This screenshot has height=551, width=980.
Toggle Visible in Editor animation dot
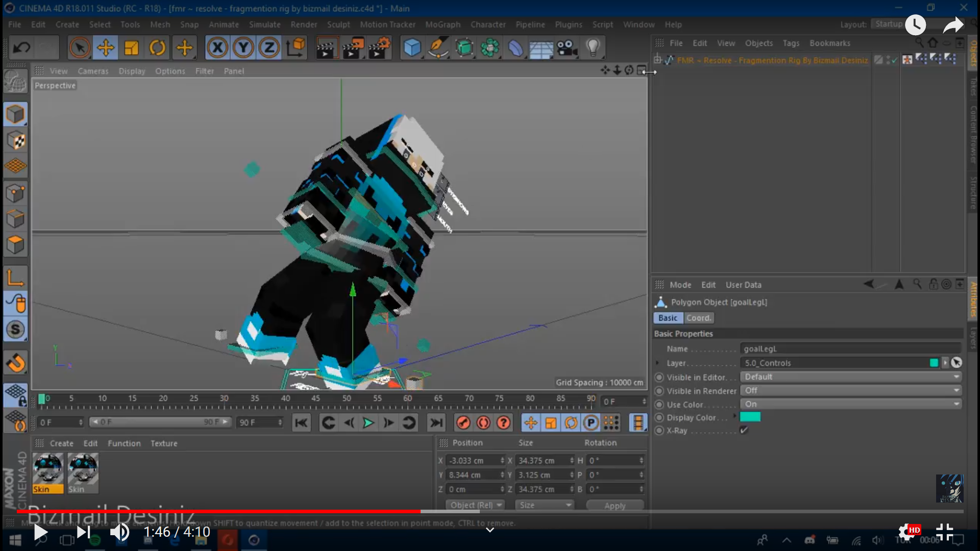click(659, 378)
